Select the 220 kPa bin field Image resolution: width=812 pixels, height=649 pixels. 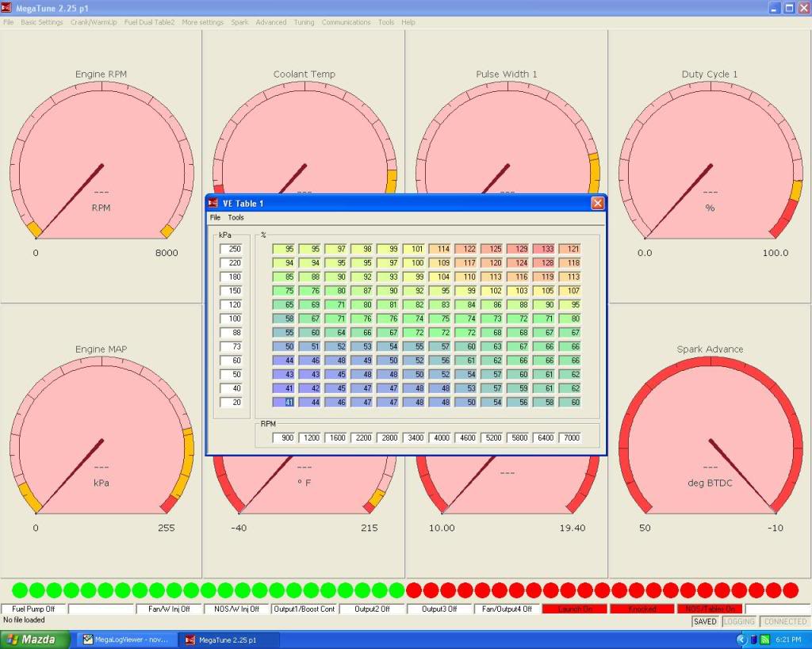(231, 263)
